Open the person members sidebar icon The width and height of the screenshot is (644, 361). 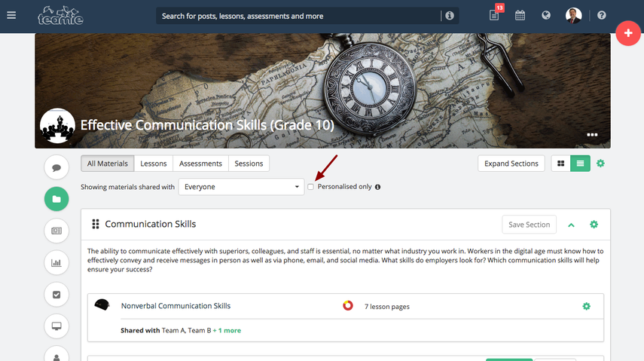coord(56,354)
